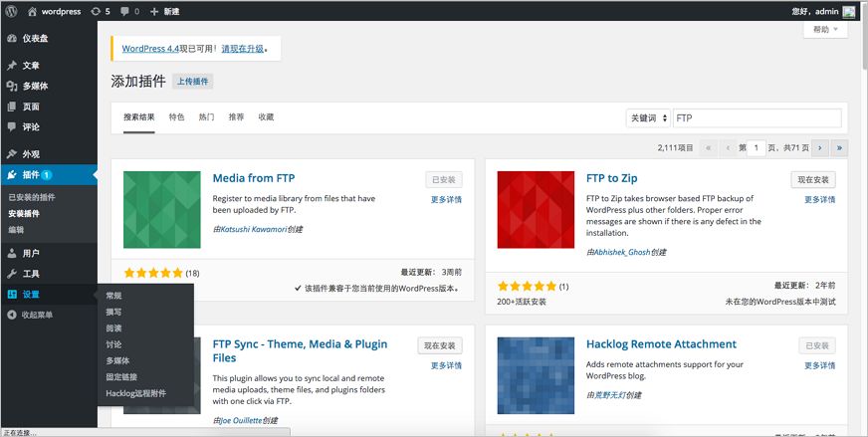Screen dimensions: 868x437
Task: Collapse the menu with 收起菜单
Action: click(31, 315)
